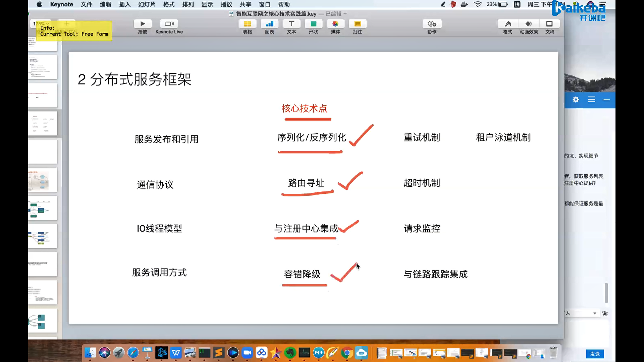Image resolution: width=644 pixels, height=362 pixels.
Task: Toggle the Format (格式) inspector panel
Action: click(507, 24)
